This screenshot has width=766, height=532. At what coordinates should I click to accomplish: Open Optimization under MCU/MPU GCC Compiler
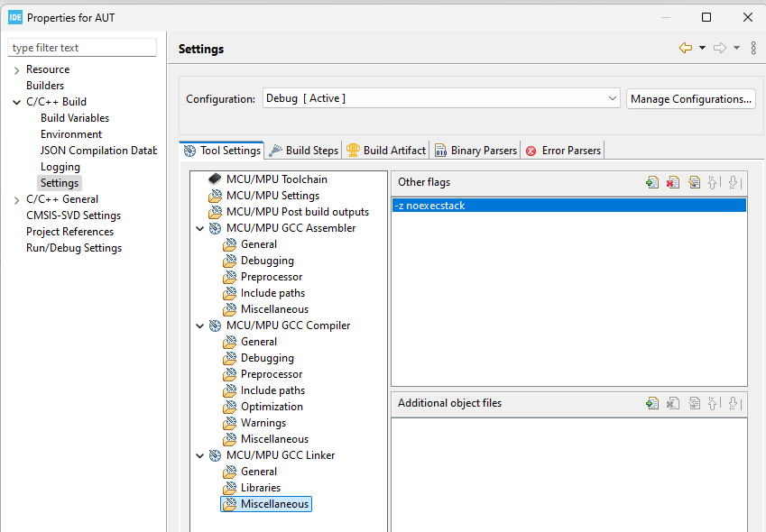(x=272, y=407)
